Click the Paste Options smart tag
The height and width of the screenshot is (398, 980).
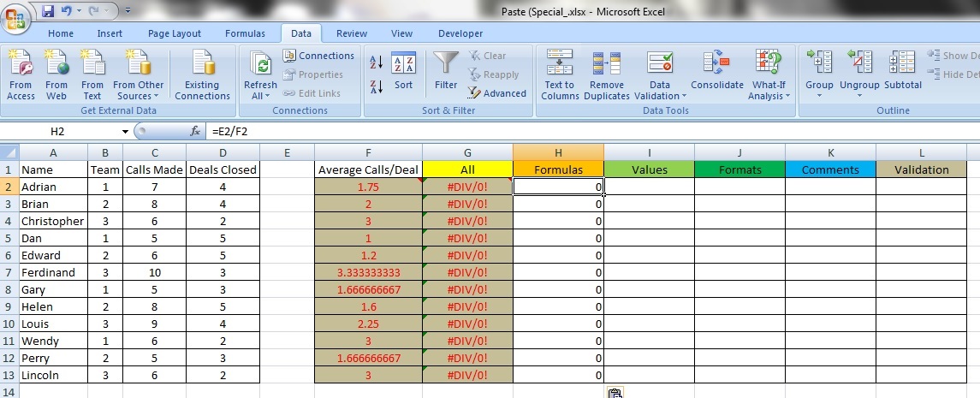(615, 393)
